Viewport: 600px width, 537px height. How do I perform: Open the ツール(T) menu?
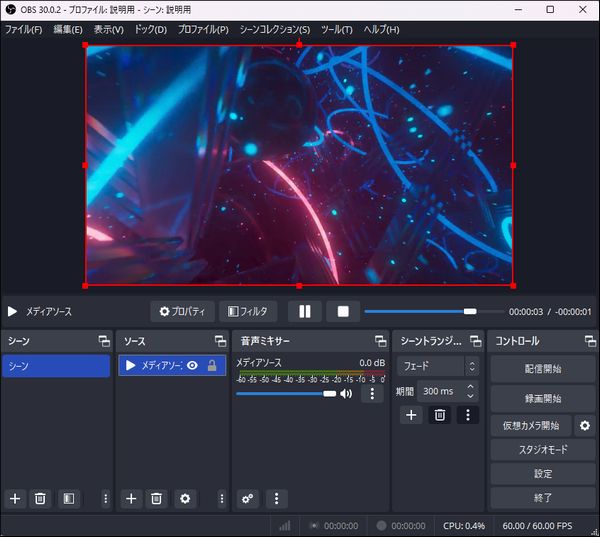click(337, 29)
